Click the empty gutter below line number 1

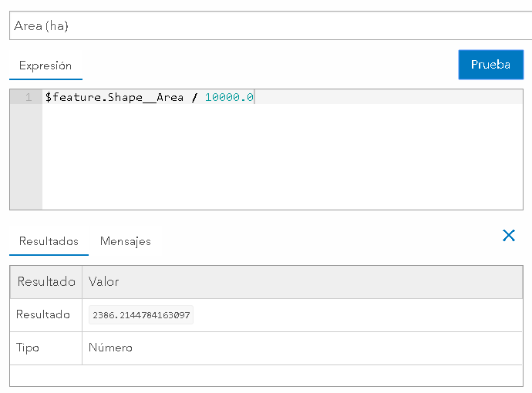(x=25, y=158)
